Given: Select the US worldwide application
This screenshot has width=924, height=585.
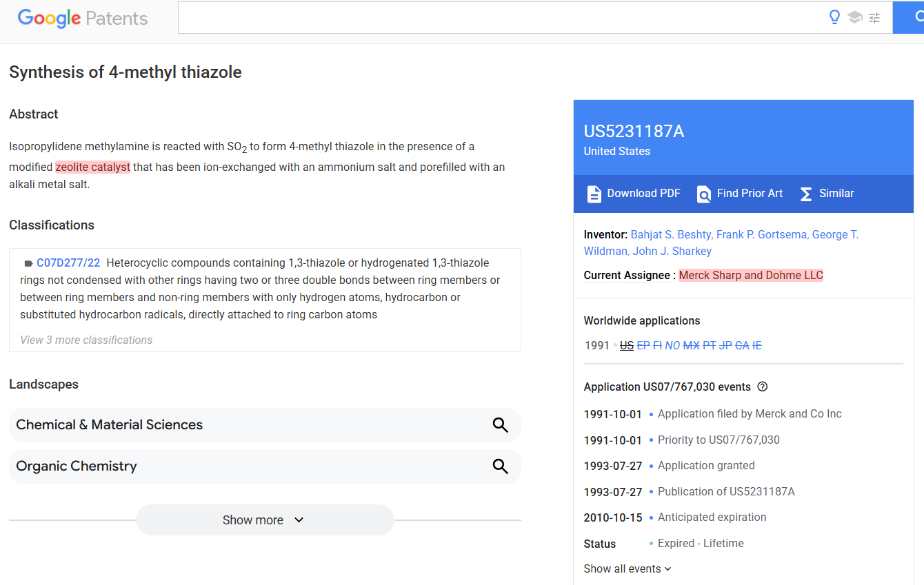Looking at the screenshot, I should (627, 346).
